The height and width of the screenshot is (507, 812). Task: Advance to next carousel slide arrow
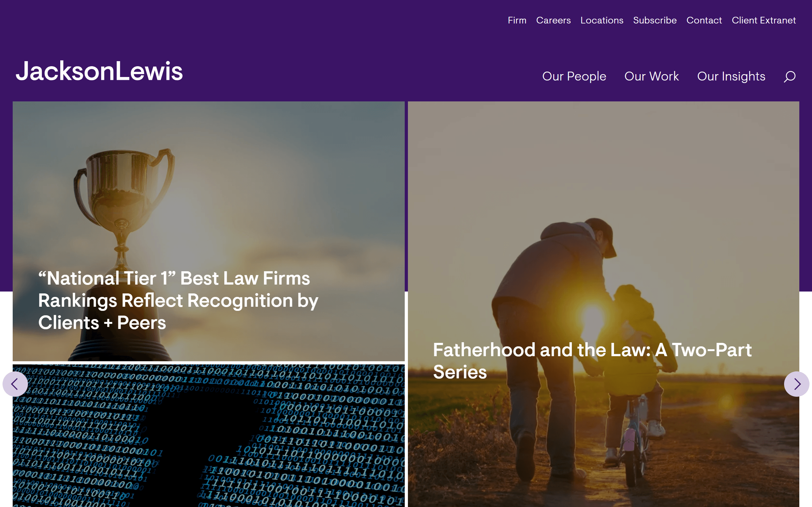pyautogui.click(x=796, y=384)
